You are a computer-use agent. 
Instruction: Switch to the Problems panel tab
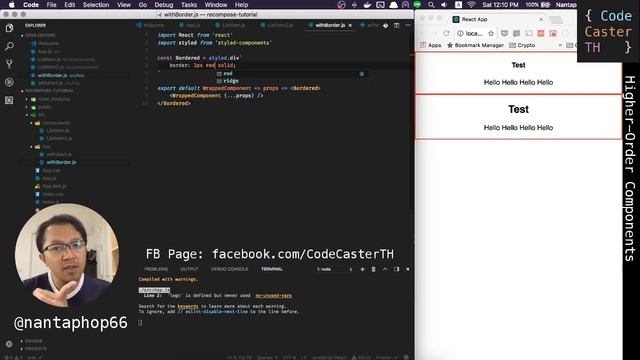[x=156, y=269]
